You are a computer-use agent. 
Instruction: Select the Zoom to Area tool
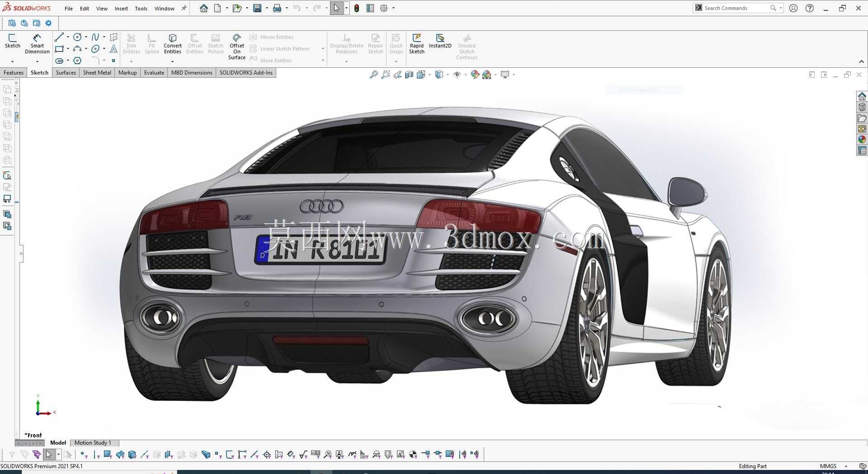(385, 75)
